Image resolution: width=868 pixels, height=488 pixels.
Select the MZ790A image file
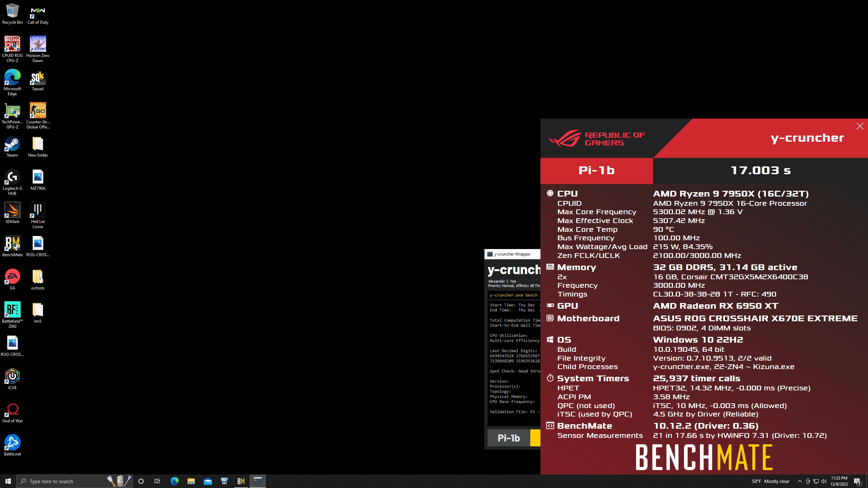click(x=38, y=180)
